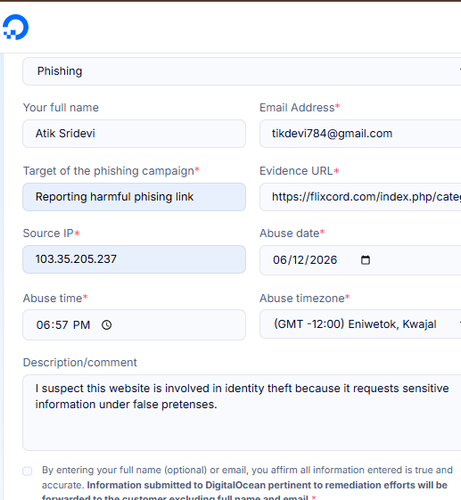Click the Abuse time value 06:57 PM
Image resolution: width=461 pixels, height=500 pixels.
click(63, 325)
